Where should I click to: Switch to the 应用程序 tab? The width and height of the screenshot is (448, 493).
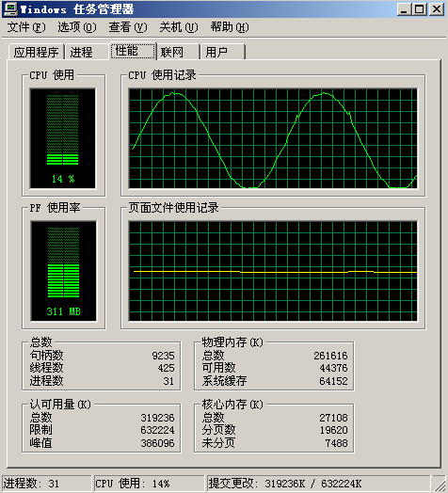[x=36, y=52]
